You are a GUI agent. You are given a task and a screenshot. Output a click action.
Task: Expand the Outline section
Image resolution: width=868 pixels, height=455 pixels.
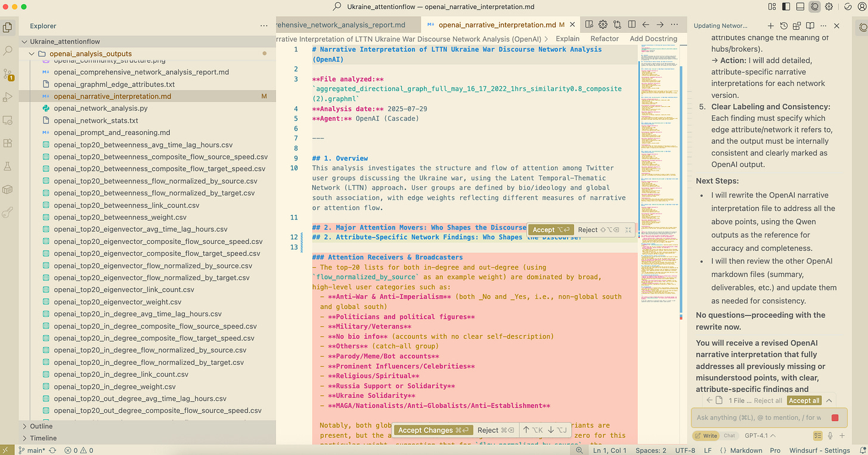click(41, 426)
